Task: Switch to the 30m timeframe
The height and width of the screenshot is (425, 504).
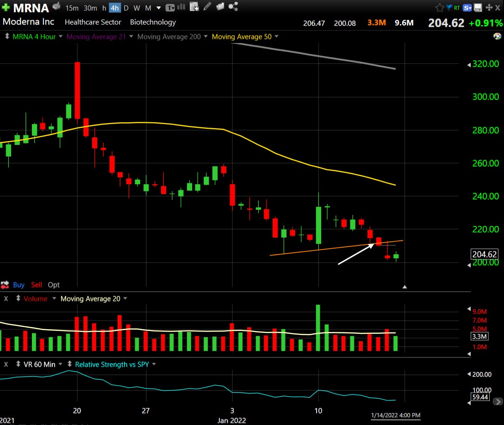Action: tap(90, 8)
